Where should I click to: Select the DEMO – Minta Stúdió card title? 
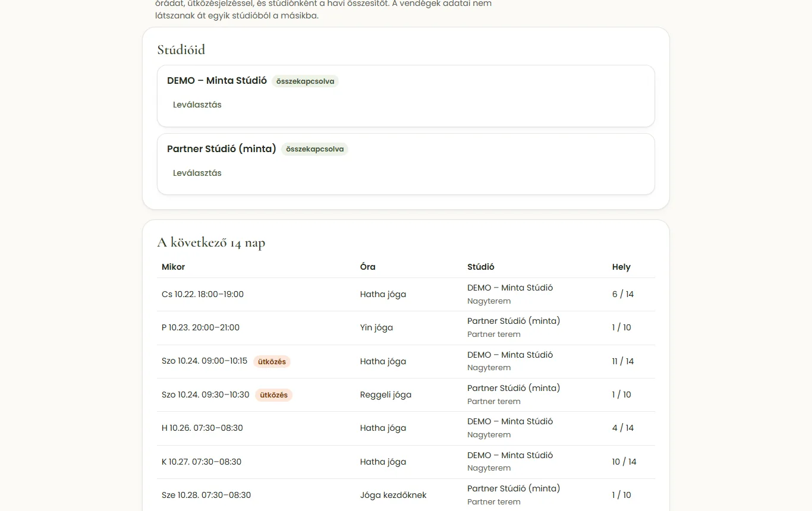(x=217, y=81)
